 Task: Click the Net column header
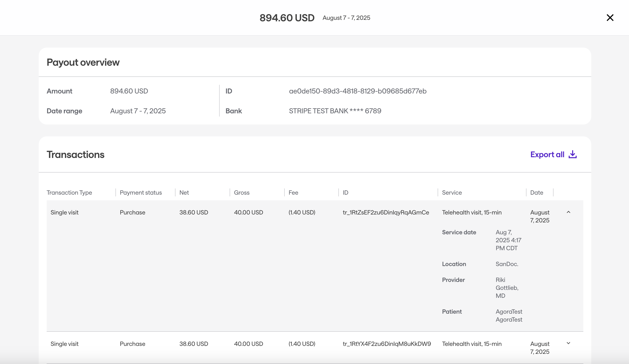tap(184, 192)
